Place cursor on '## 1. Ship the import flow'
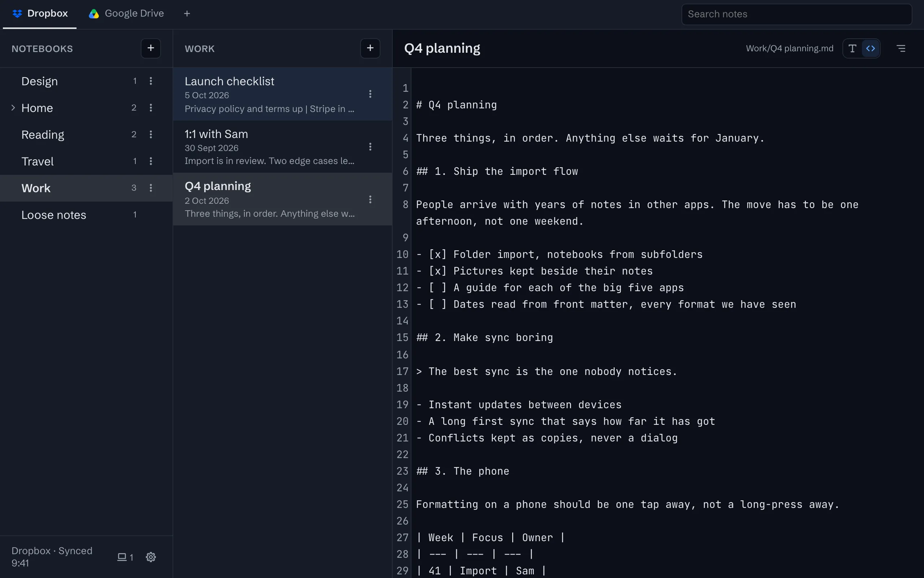 pos(497,171)
